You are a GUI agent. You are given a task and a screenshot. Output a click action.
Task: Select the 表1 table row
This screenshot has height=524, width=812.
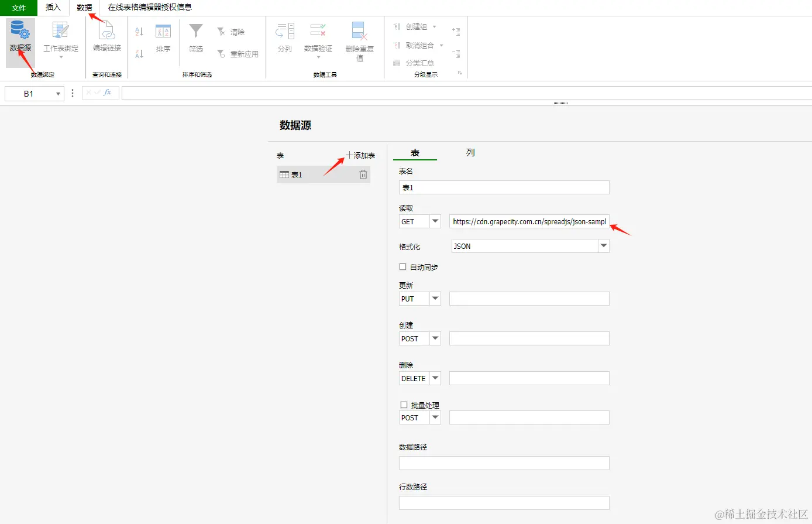(x=324, y=174)
